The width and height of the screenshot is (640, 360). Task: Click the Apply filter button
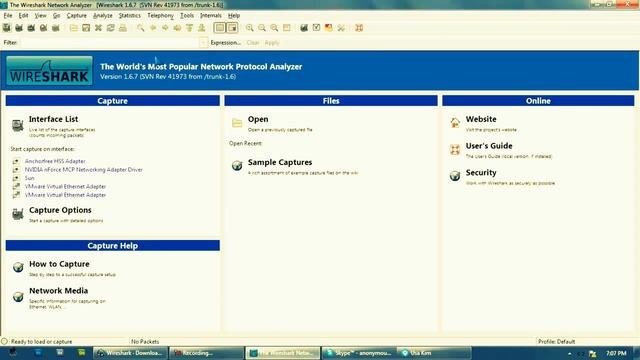[x=272, y=42]
